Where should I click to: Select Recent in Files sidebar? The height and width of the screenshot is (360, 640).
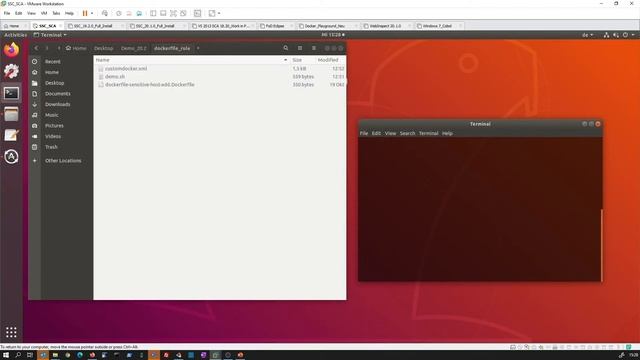tap(60, 62)
